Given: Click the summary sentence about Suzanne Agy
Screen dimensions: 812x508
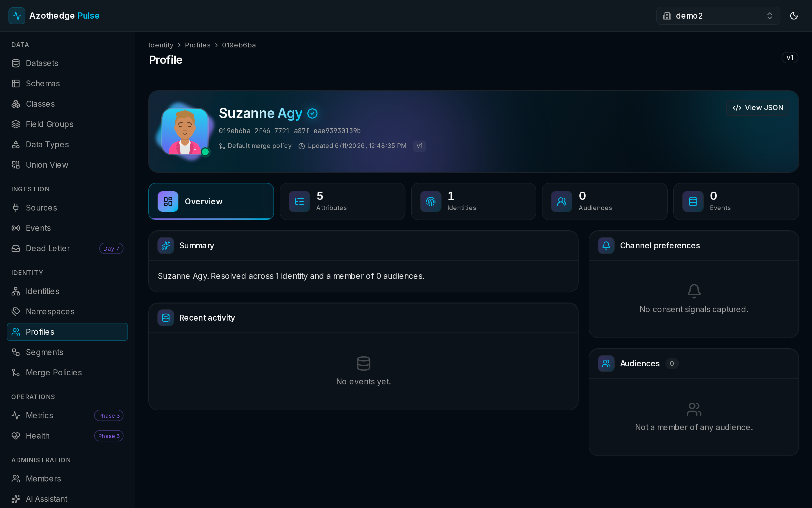Looking at the screenshot, I should coord(291,276).
